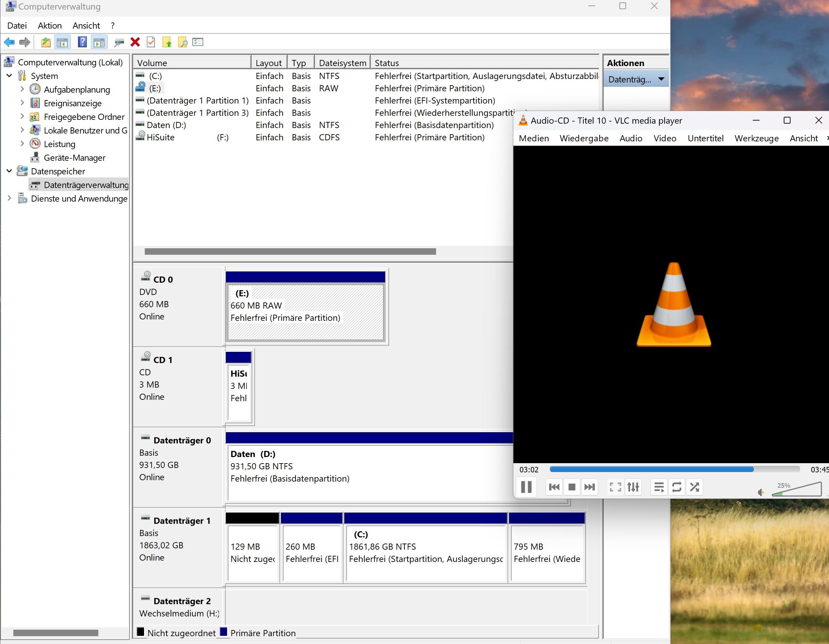Viewport: 829px width, 644px height.
Task: Pause playback in VLC
Action: tap(526, 487)
